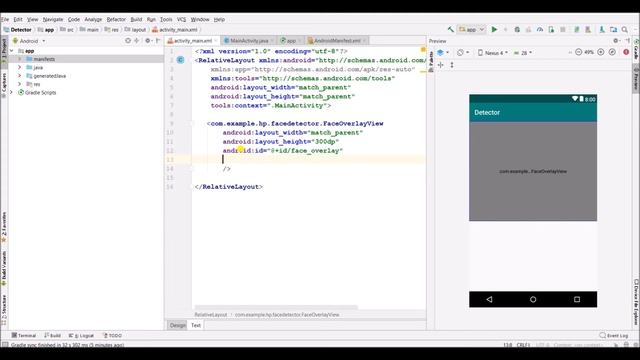Open AVD Manager icon in toolbar

[588, 29]
